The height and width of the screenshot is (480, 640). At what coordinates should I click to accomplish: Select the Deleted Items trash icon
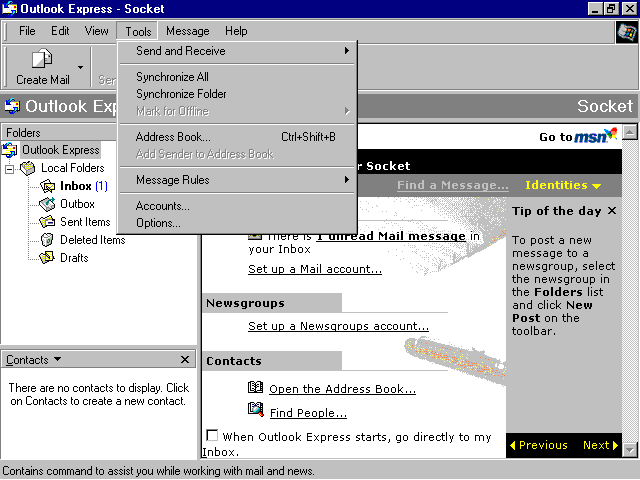tap(47, 240)
